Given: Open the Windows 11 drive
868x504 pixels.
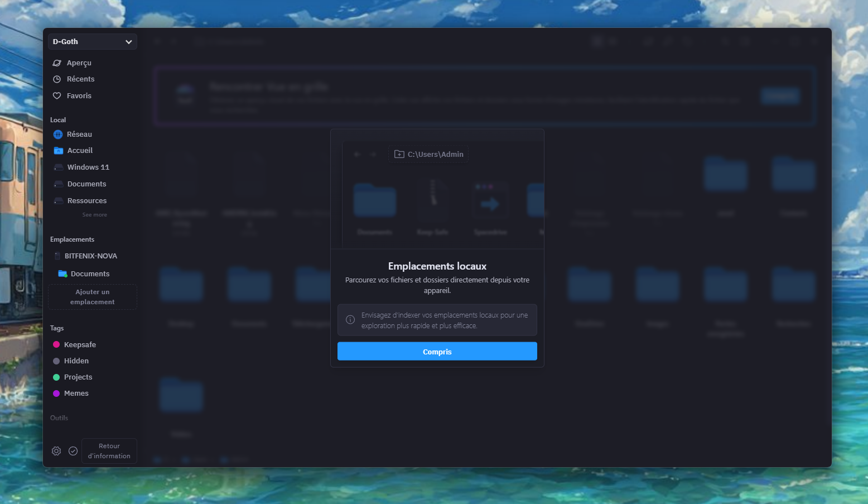Looking at the screenshot, I should pyautogui.click(x=88, y=167).
